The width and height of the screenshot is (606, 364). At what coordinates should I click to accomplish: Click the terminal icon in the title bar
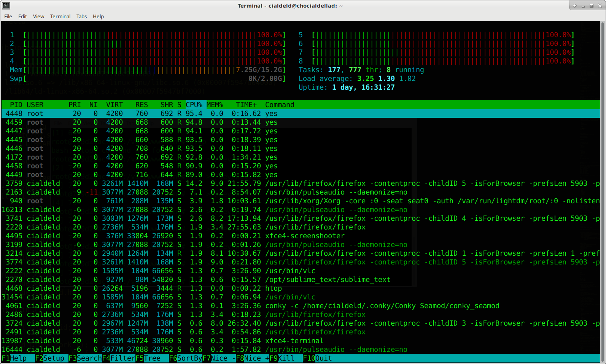(x=6, y=6)
